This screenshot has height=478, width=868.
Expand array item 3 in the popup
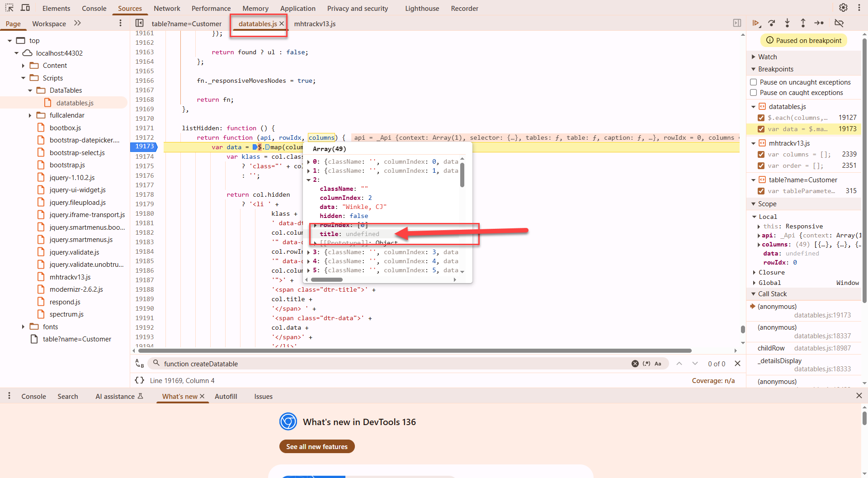(309, 252)
